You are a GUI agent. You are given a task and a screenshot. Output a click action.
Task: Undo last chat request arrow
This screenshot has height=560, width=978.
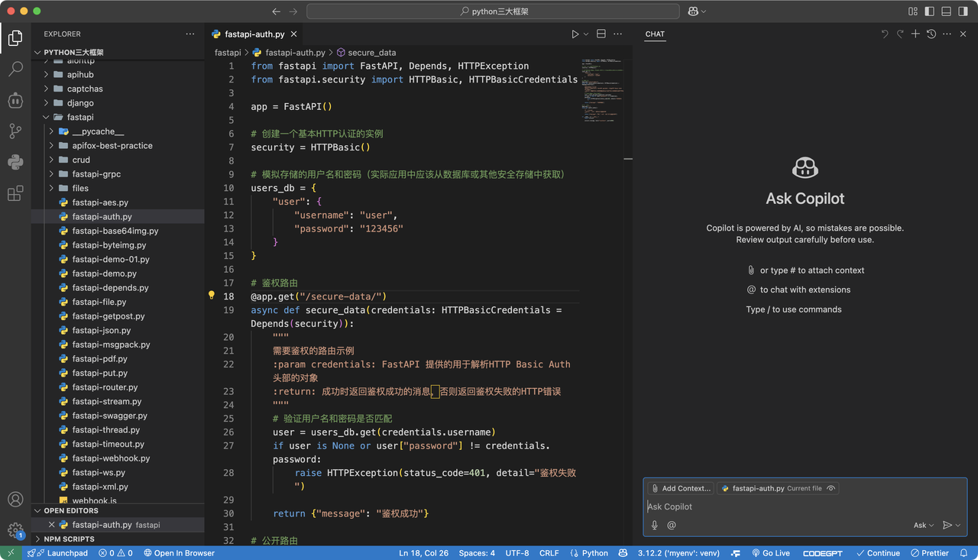[x=885, y=34]
